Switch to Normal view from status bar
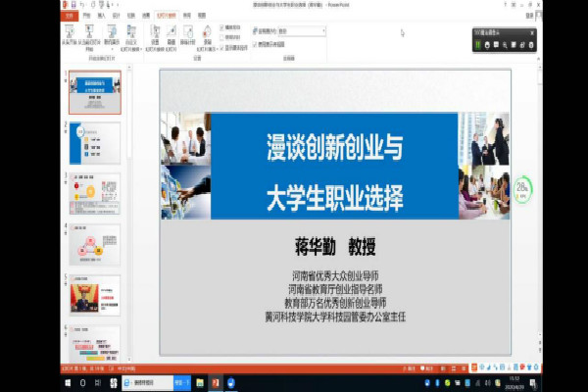588x392 pixels. click(x=444, y=368)
